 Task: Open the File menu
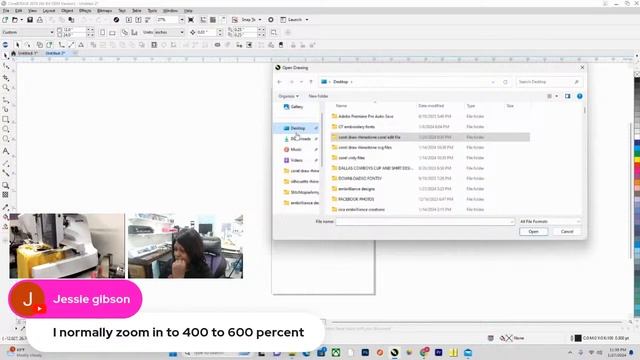click(x=6, y=11)
